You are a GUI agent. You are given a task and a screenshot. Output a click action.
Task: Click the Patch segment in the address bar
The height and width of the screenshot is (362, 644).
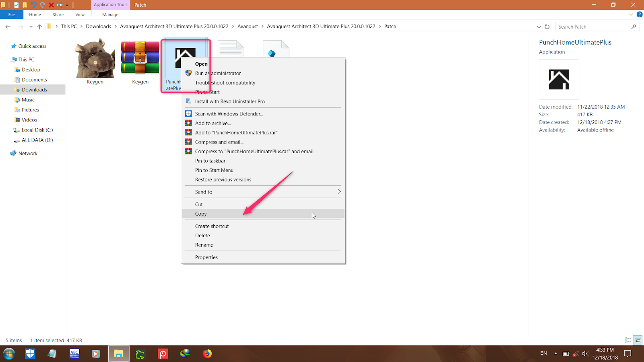pos(390,27)
